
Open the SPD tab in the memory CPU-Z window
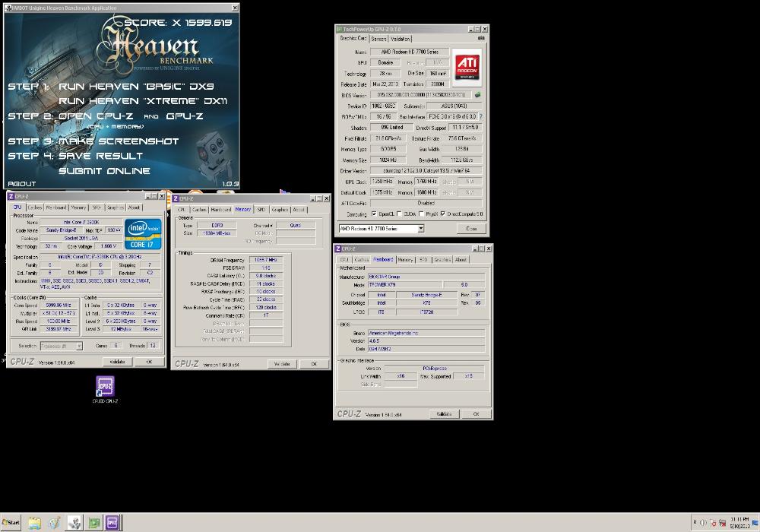pyautogui.click(x=261, y=210)
